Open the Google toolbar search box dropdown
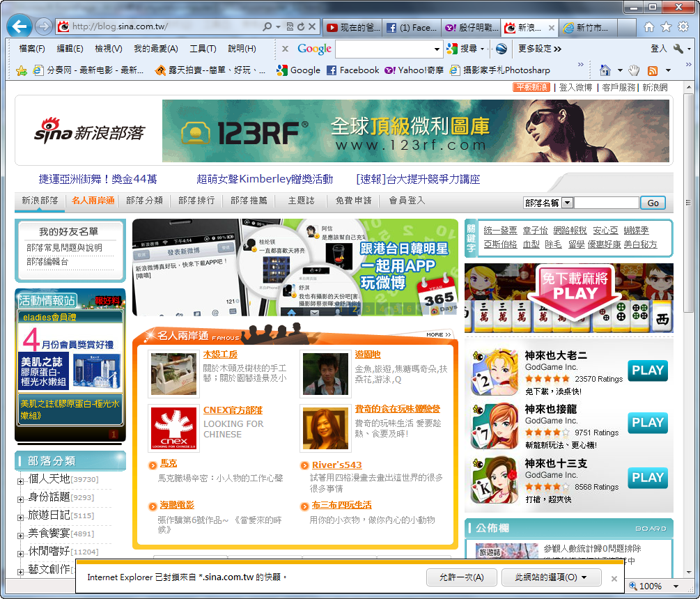This screenshot has width=700, height=599. point(437,49)
